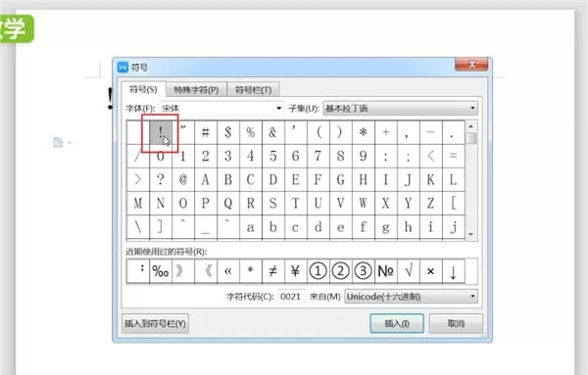This screenshot has height=375, width=588.
Task: Open the 子集 subset dropdown
Action: pos(400,109)
